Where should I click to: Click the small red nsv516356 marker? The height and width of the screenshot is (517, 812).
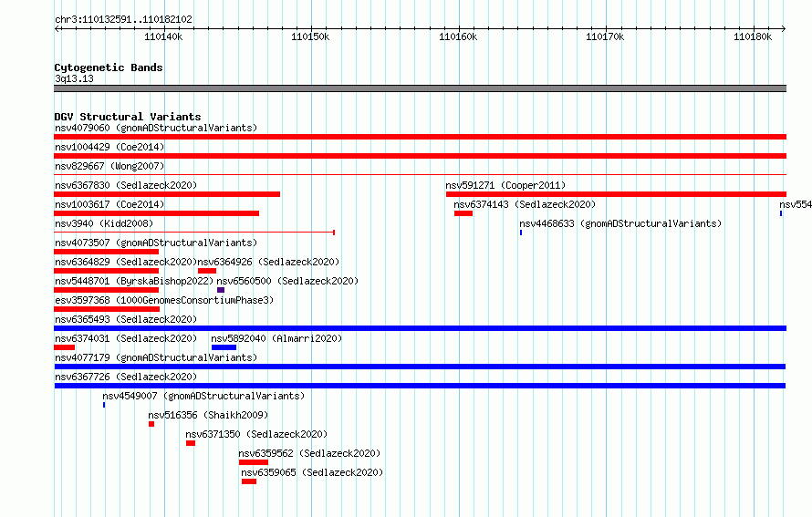click(x=151, y=424)
